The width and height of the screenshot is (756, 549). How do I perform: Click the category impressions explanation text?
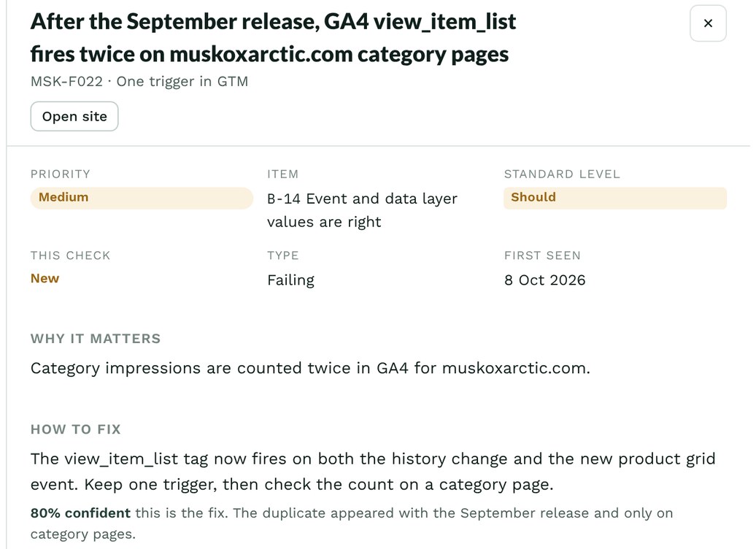coord(310,369)
